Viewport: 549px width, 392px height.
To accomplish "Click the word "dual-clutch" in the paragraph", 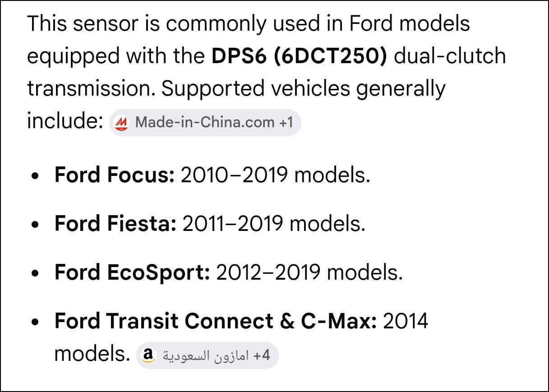I will pos(450,56).
